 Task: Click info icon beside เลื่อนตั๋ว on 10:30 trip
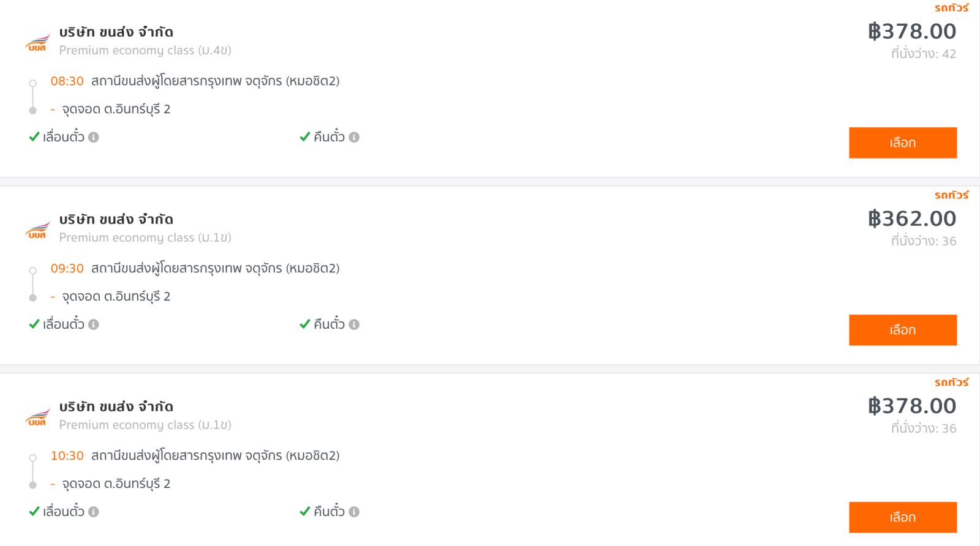(x=94, y=512)
